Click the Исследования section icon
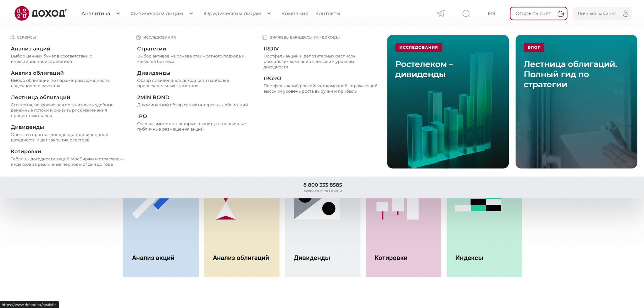This screenshot has width=644, height=308. click(138, 37)
